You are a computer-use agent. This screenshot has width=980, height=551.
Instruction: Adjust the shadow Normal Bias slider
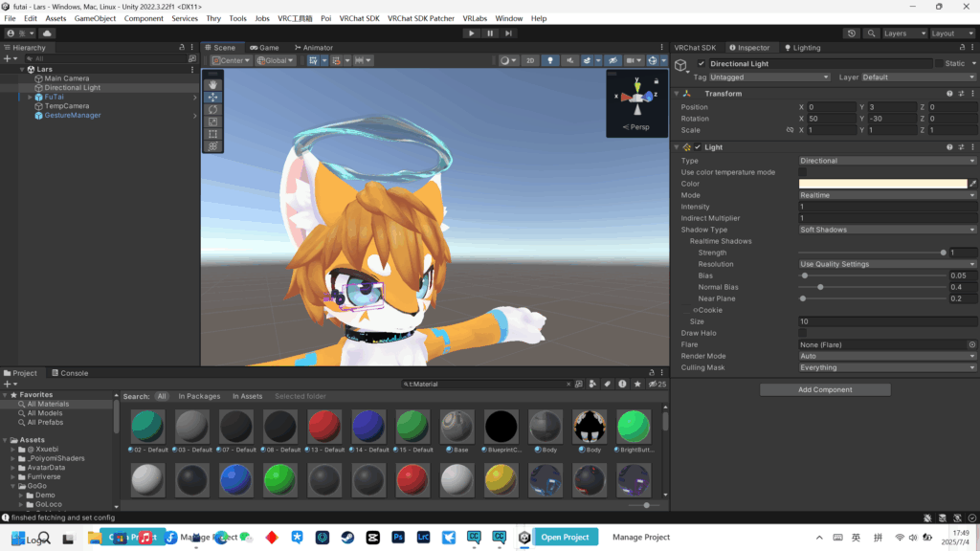click(820, 287)
